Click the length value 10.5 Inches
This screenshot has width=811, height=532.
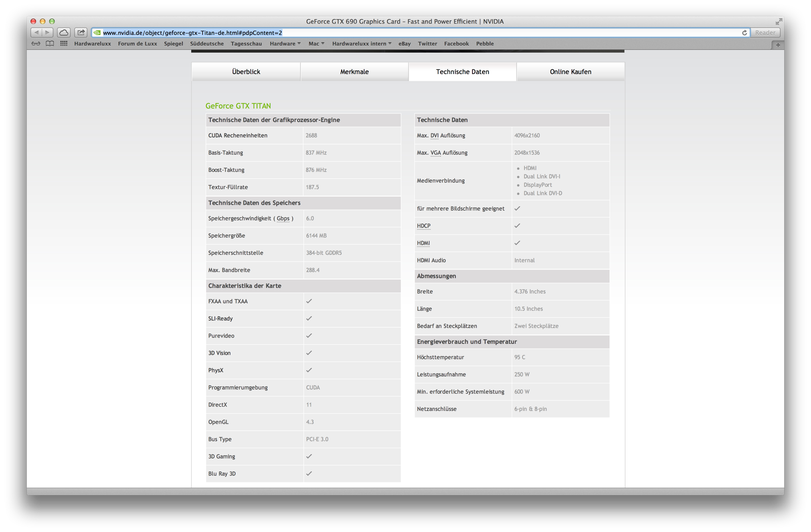[529, 309]
